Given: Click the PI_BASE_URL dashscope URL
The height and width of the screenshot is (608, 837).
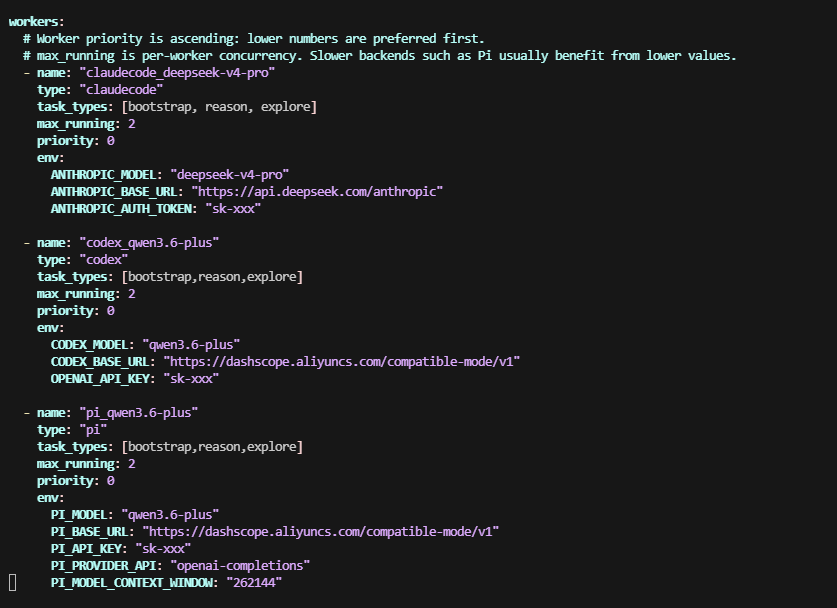Looking at the screenshot, I should 321,532.
